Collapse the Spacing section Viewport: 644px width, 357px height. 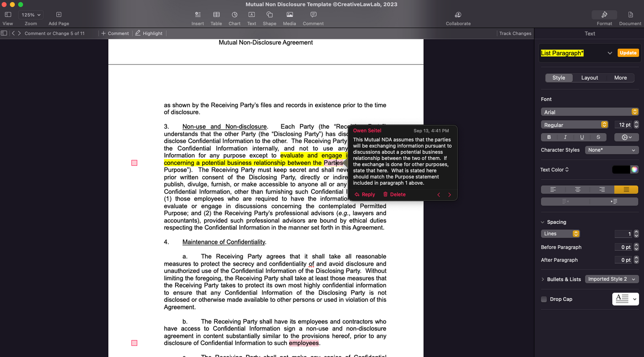(542, 222)
